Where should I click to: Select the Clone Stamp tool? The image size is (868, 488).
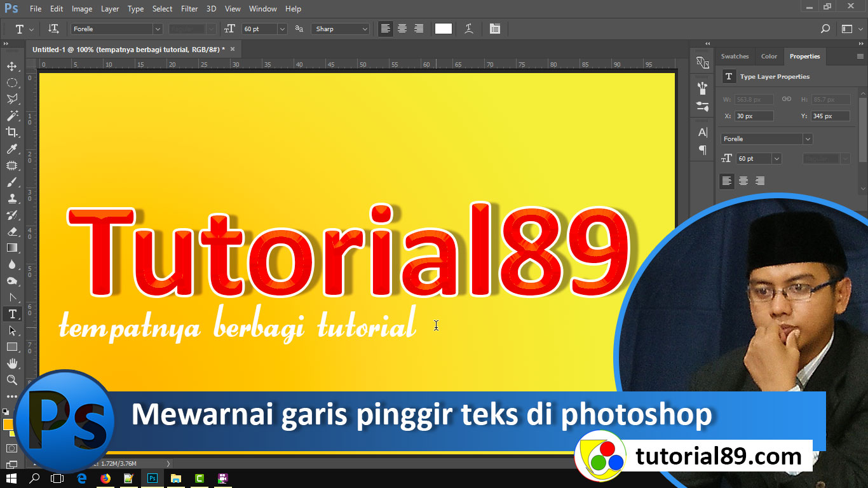click(11, 198)
